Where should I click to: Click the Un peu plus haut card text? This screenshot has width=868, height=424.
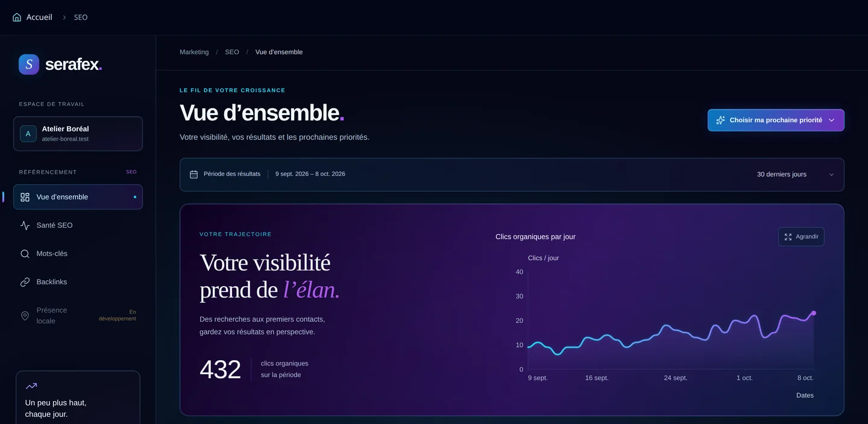[55, 408]
